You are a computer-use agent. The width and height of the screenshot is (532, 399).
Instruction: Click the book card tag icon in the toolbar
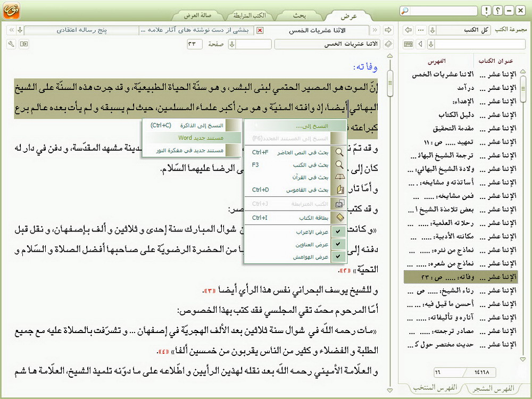tap(388, 44)
